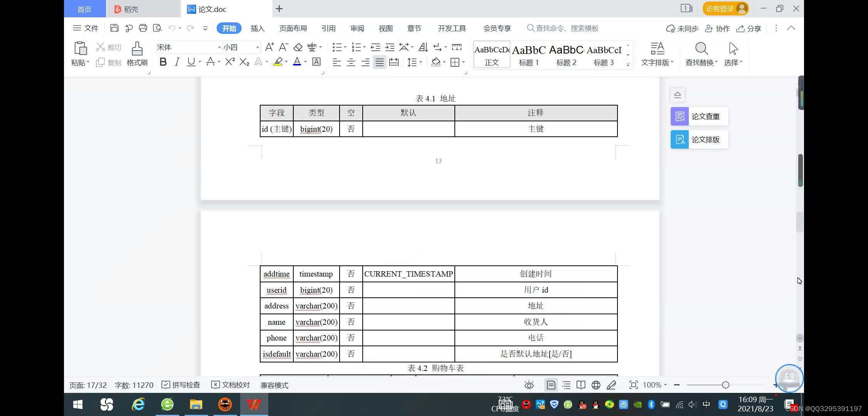Clear formatting with eraser icon

click(298, 47)
